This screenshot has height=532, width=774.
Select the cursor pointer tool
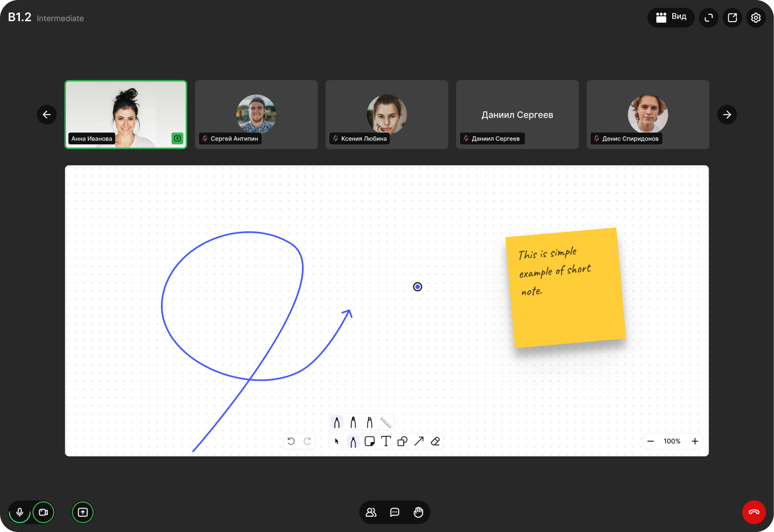[x=337, y=441]
